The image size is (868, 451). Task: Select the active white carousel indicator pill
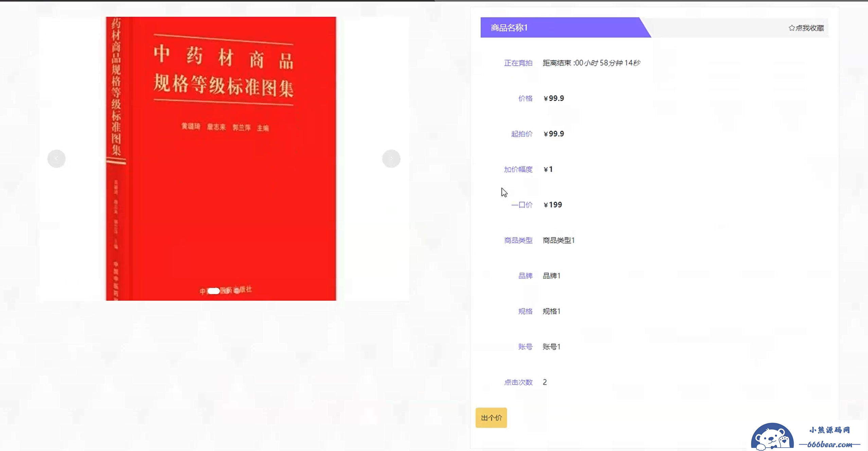pos(214,291)
